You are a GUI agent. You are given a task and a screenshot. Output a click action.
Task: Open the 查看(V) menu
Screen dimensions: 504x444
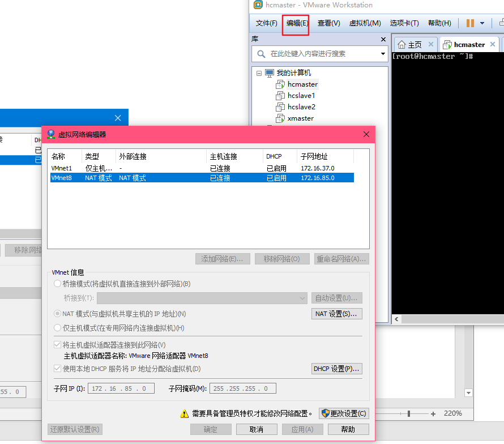tap(328, 23)
